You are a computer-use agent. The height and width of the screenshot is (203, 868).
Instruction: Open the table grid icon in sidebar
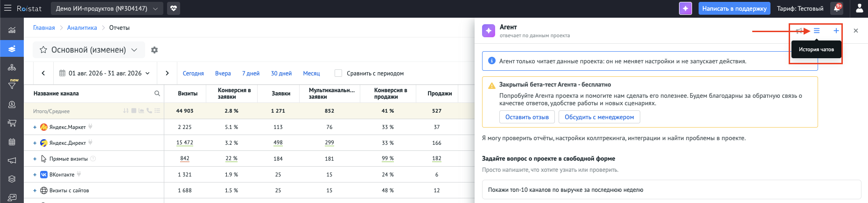pos(12,142)
